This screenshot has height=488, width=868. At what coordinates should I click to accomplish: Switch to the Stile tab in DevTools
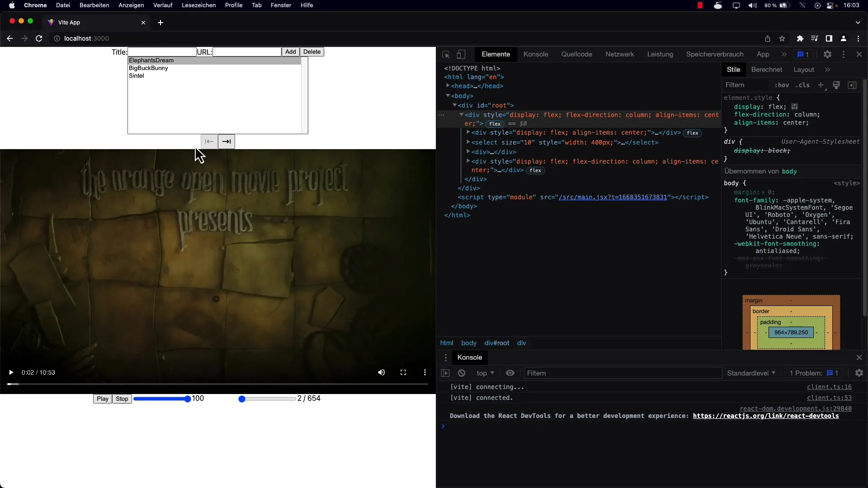click(733, 70)
